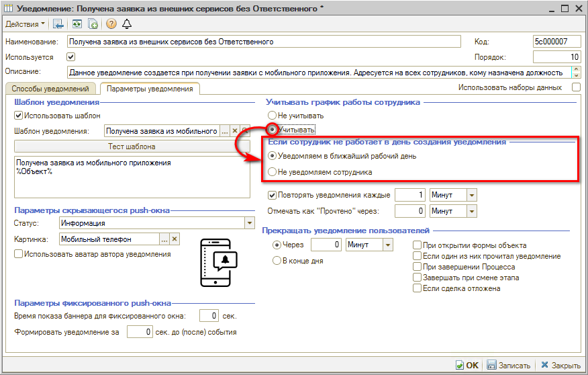The image size is (588, 375).
Task: Expand the Статус dropdown list
Action: tap(250, 223)
